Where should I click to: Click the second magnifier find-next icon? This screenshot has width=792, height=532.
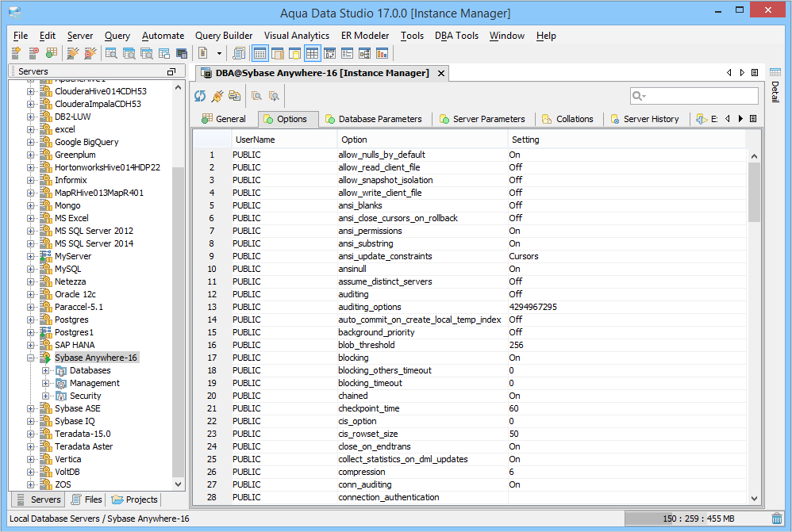tap(274, 96)
